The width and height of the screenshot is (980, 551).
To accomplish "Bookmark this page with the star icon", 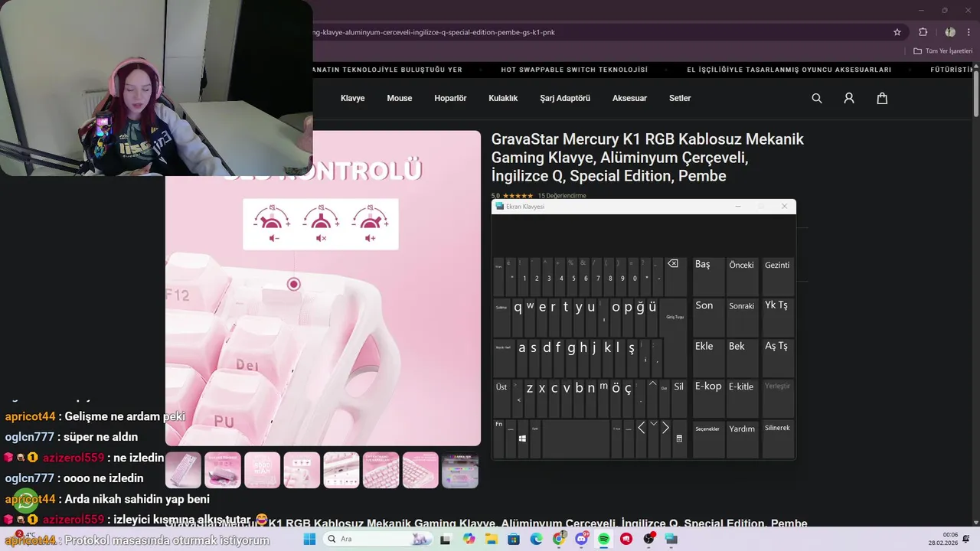I will [897, 32].
